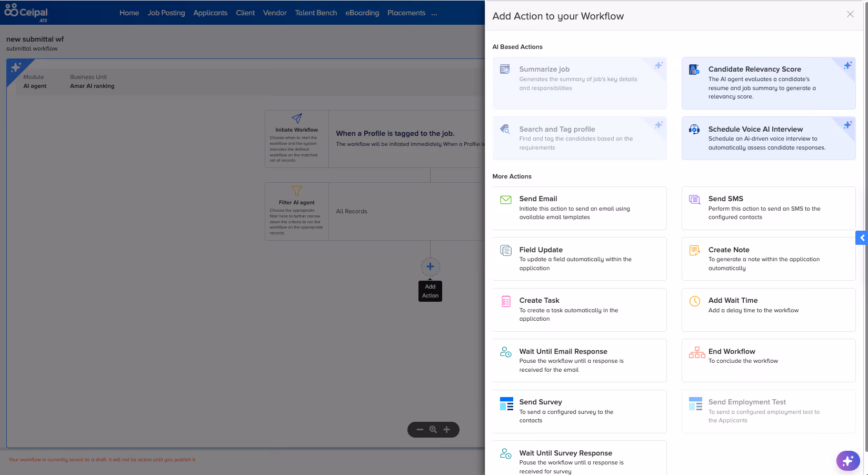Open the Vendor menu
This screenshot has width=868, height=475.
275,13
